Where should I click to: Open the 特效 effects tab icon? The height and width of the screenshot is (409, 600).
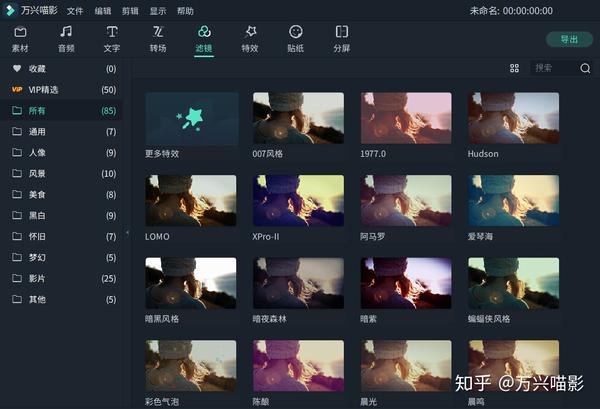pos(250,32)
